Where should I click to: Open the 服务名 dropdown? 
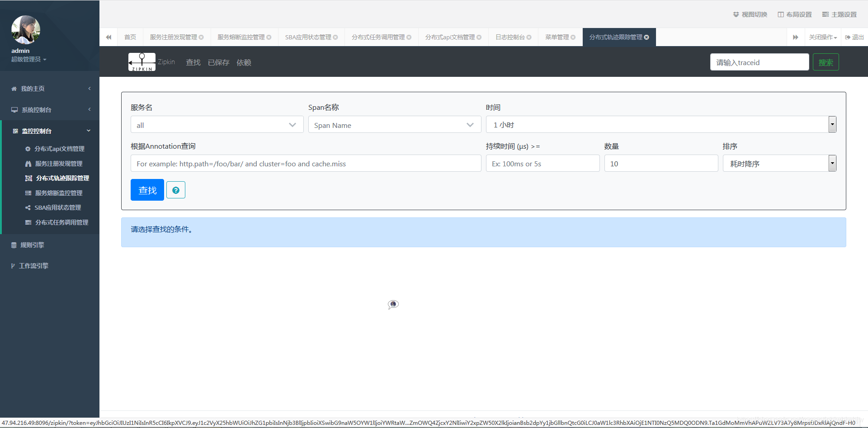click(217, 125)
